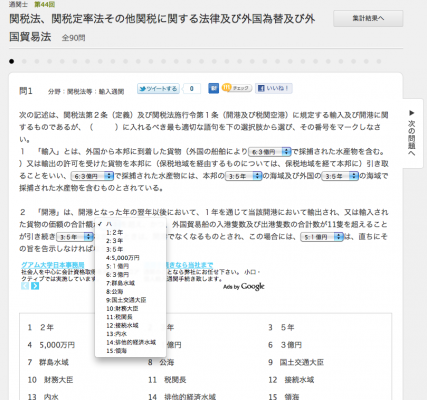Click the 分野：関税法等：輸入通関 category label
The image size is (427, 400).
point(86,92)
